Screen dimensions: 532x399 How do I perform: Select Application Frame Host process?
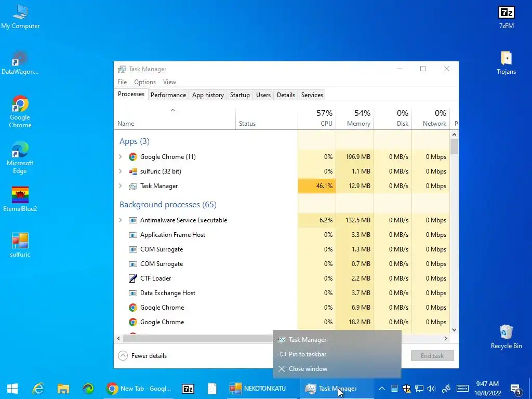(282, 235)
